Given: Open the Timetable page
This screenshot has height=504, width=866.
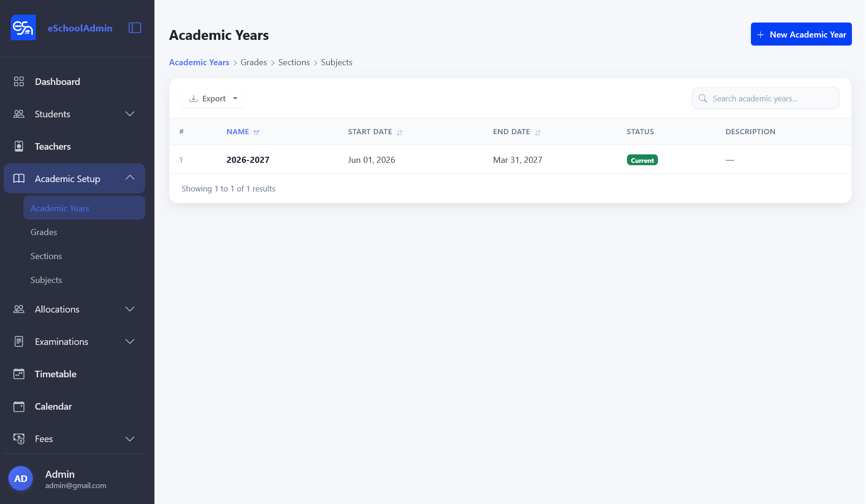Looking at the screenshot, I should pos(55,374).
